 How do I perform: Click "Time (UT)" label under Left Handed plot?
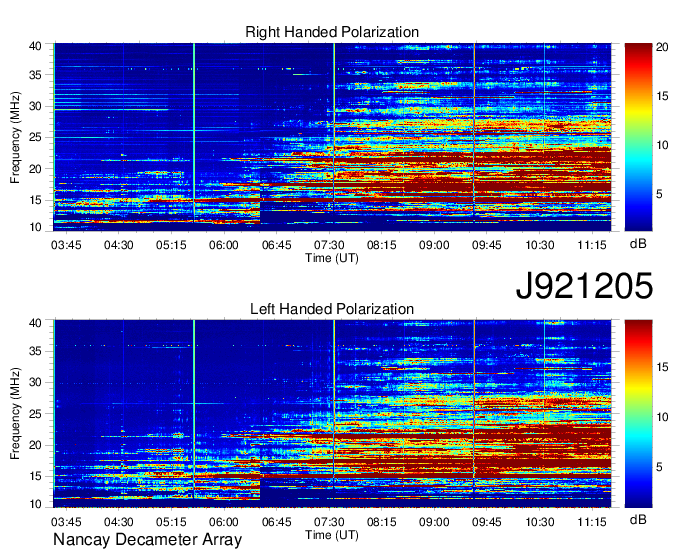coord(332,535)
